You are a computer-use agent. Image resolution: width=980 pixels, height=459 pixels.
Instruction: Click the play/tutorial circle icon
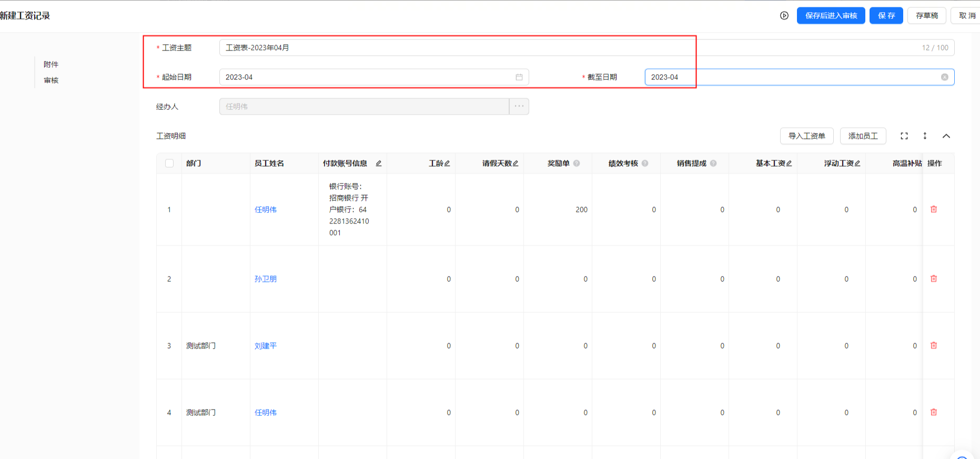coord(784,16)
